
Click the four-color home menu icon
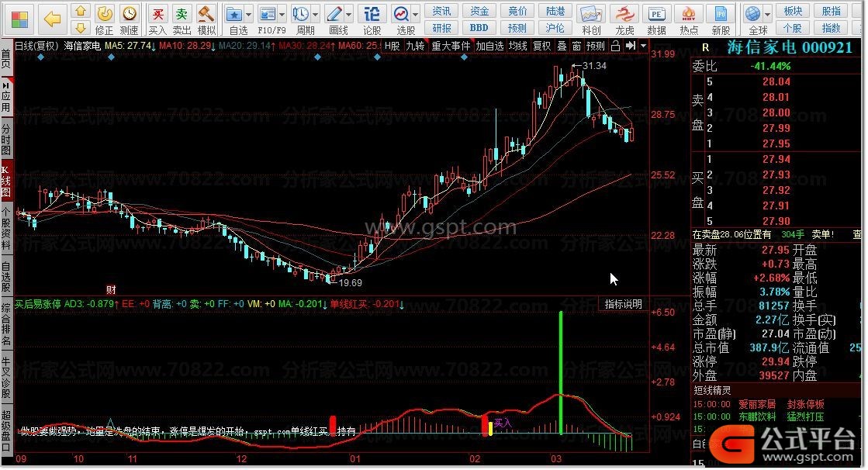coord(19,19)
